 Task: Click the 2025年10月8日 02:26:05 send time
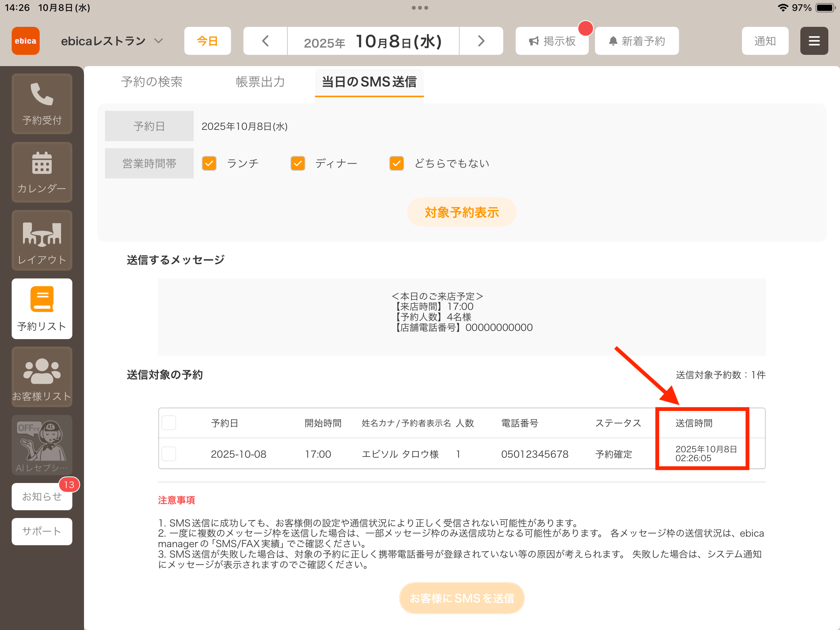click(706, 453)
